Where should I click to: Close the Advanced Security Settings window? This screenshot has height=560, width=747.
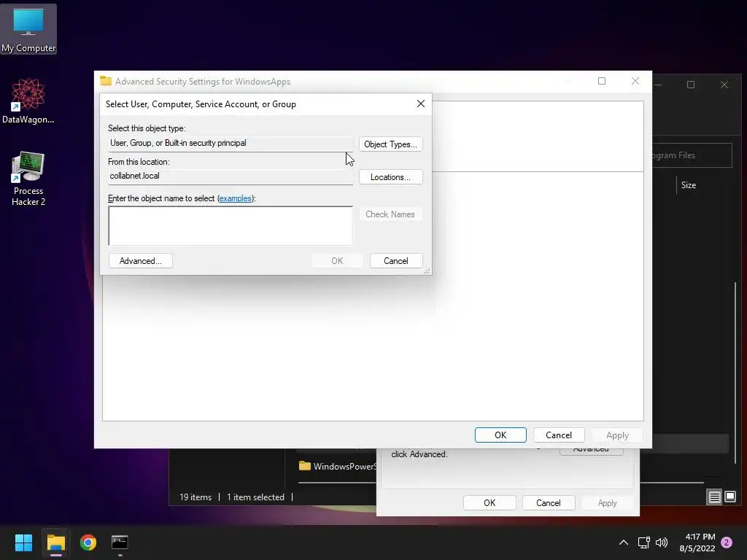pyautogui.click(x=635, y=82)
